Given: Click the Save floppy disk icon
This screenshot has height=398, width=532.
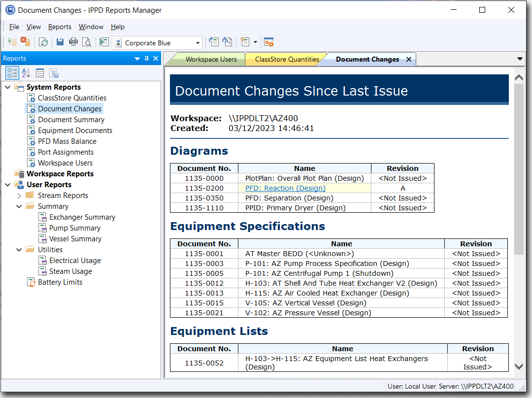Looking at the screenshot, I should [60, 42].
